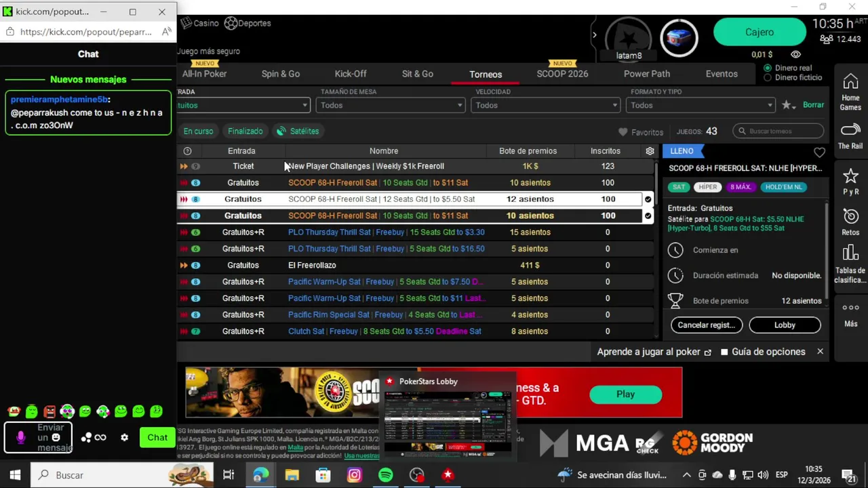
Task: Select the Dinero real radio button
Action: click(768, 68)
